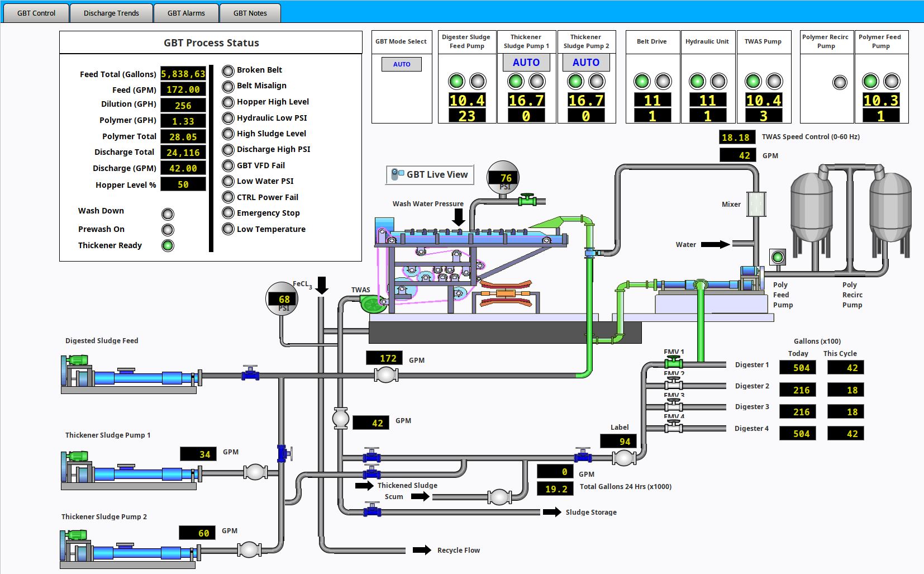
Task: Switch to the Discharge Trends tab
Action: pyautogui.click(x=110, y=13)
